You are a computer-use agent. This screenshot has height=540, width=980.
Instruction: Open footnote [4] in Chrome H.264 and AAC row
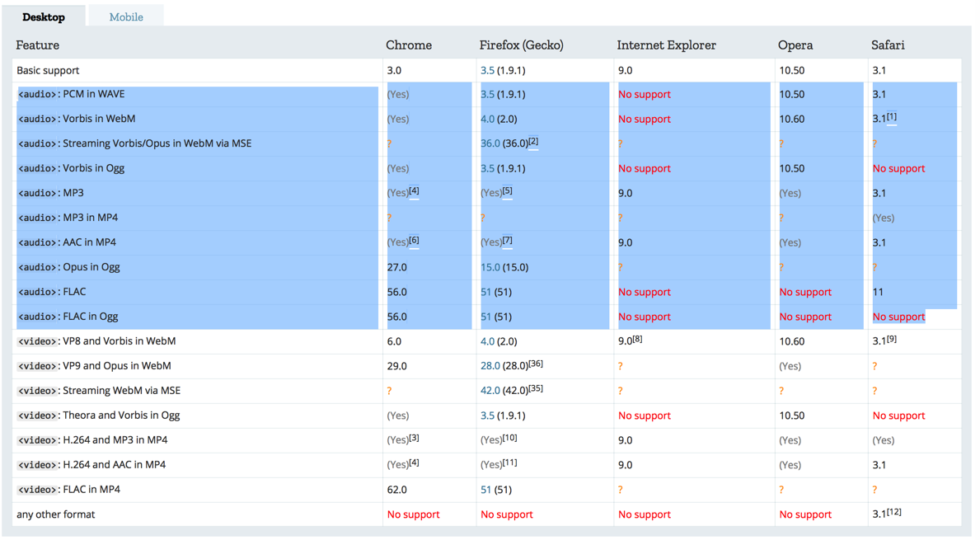[x=414, y=463]
